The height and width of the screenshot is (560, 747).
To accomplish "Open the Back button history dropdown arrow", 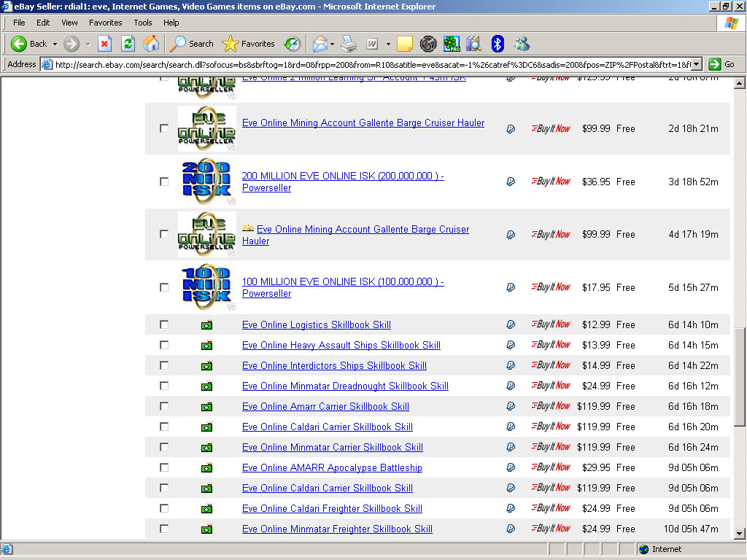I will coord(55,44).
